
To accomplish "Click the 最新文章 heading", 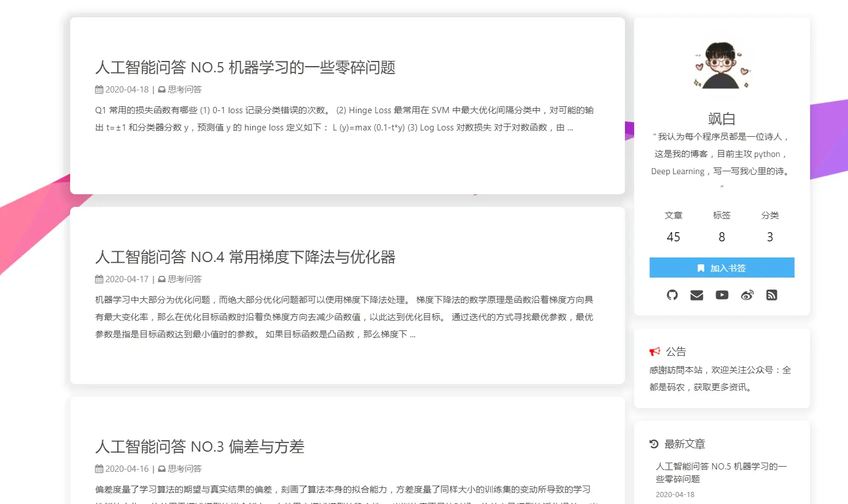I will [x=684, y=444].
